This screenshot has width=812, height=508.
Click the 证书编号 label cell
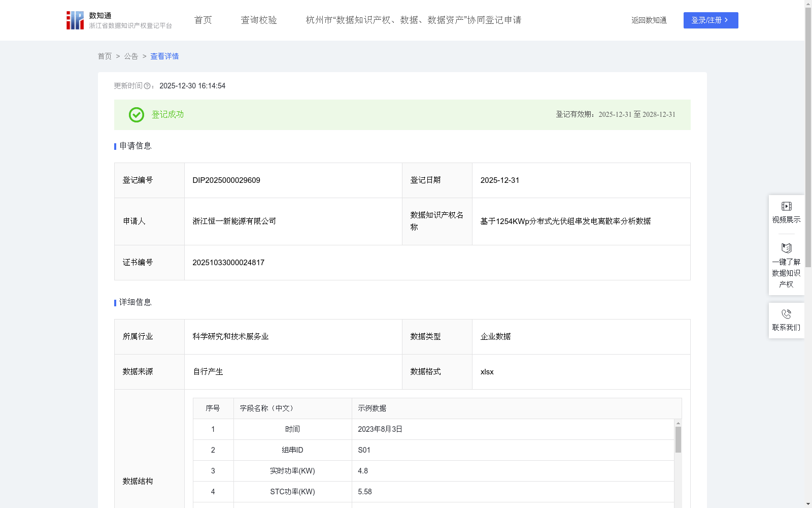(x=149, y=263)
